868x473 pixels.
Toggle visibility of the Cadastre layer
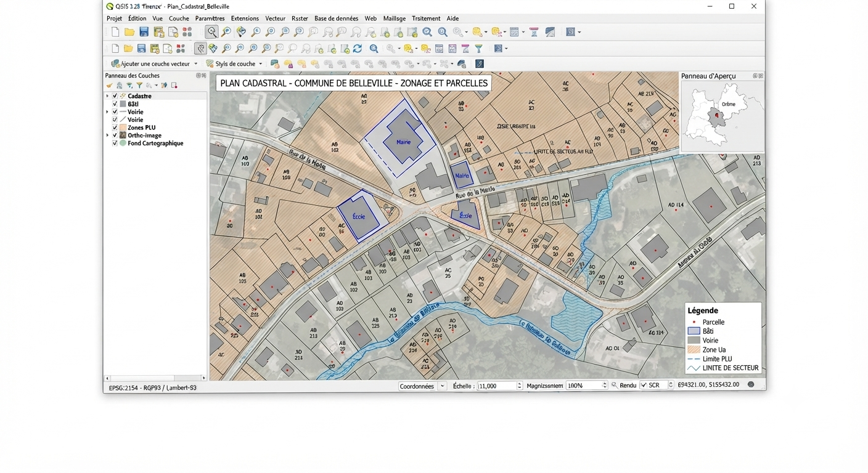(115, 96)
